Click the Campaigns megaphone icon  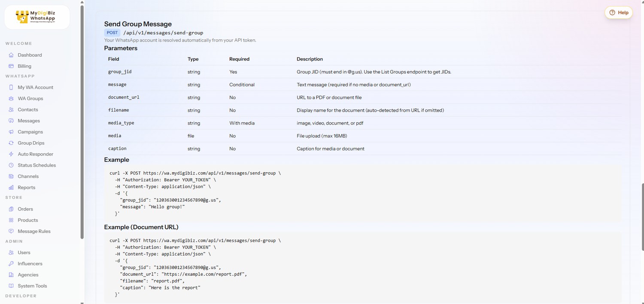click(11, 132)
